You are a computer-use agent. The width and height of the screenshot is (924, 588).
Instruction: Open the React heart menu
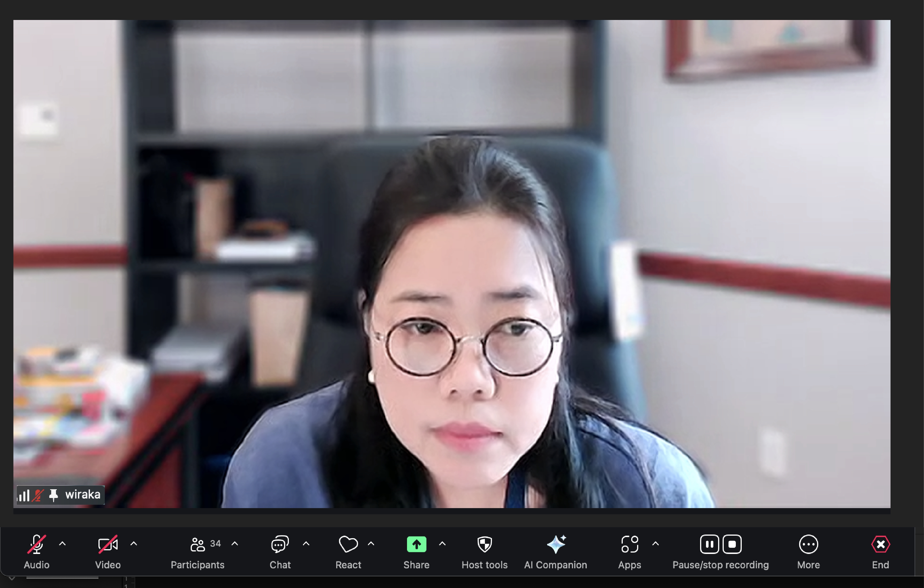pyautogui.click(x=349, y=551)
